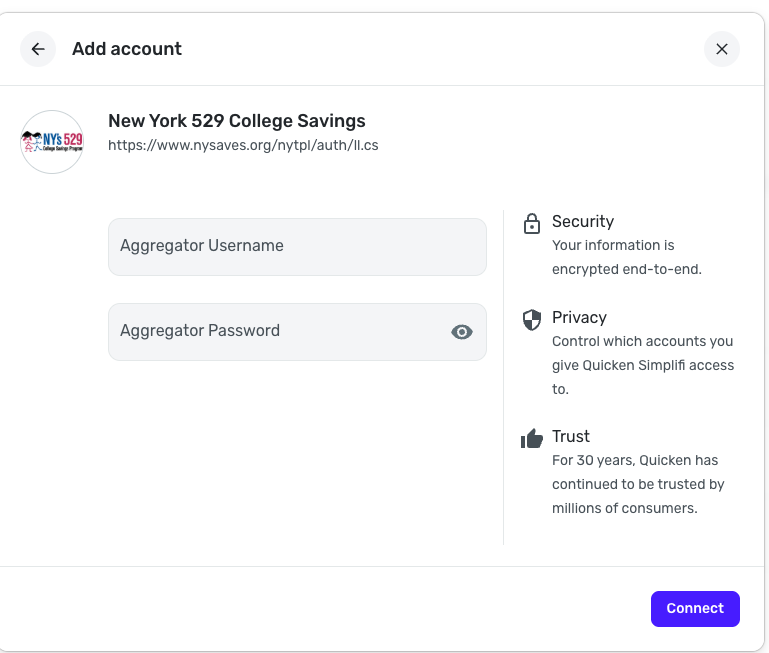The width and height of the screenshot is (769, 653).
Task: Select the Security heading text
Action: 583,222
